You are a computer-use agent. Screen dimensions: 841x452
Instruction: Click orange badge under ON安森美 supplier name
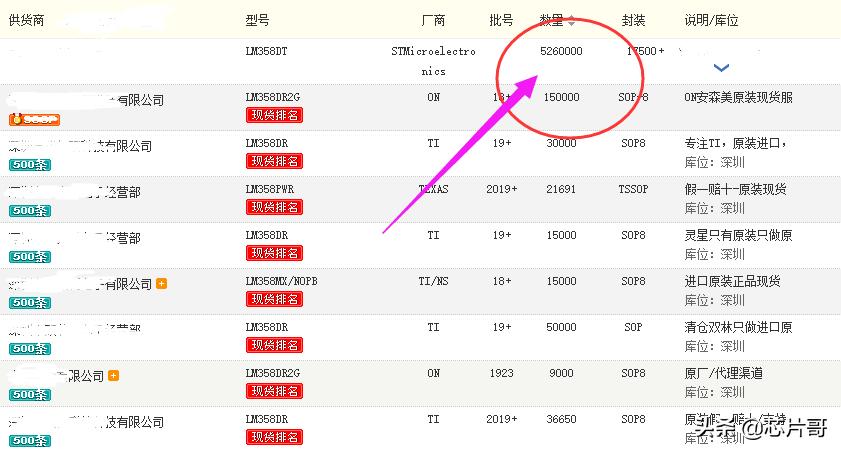pos(34,119)
